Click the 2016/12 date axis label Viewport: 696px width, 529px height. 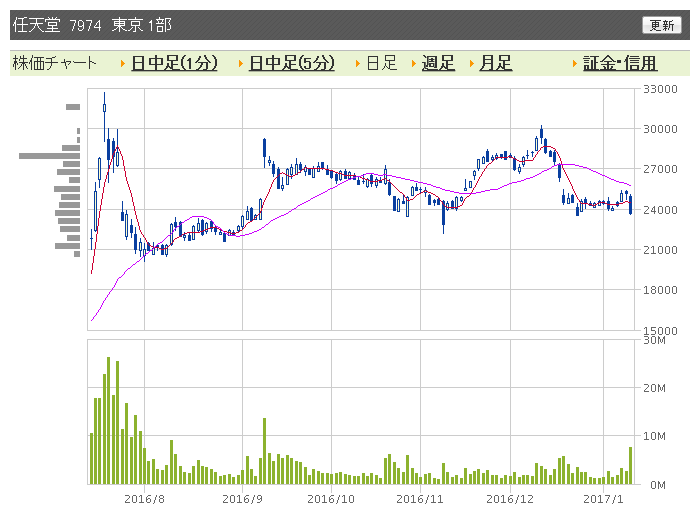(x=510, y=499)
